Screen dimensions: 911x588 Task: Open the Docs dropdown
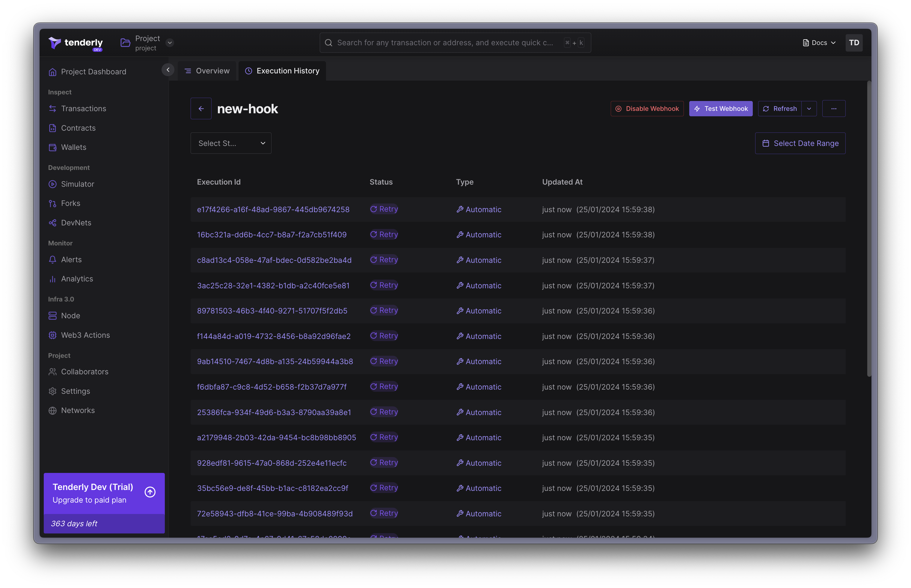click(x=819, y=43)
